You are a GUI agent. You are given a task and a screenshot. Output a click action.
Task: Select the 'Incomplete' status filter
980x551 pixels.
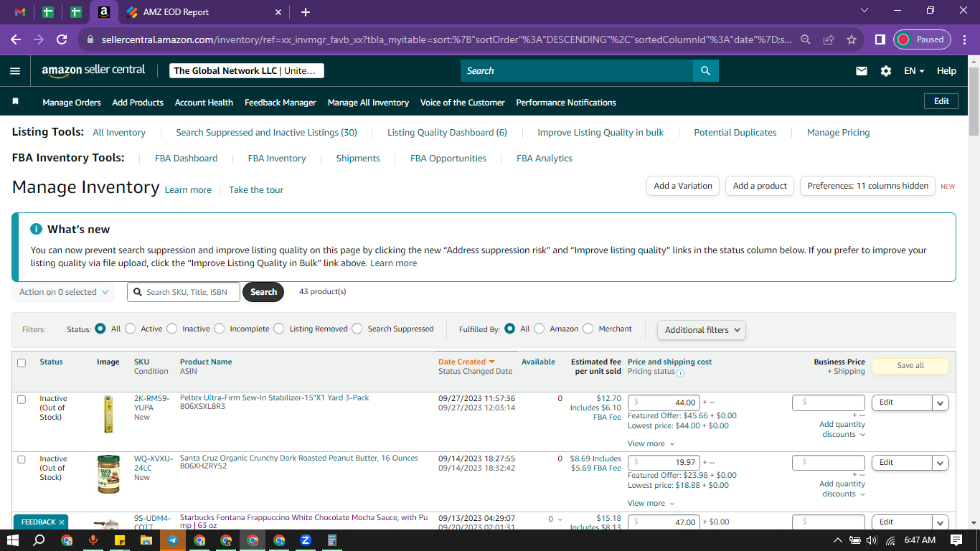(x=220, y=329)
